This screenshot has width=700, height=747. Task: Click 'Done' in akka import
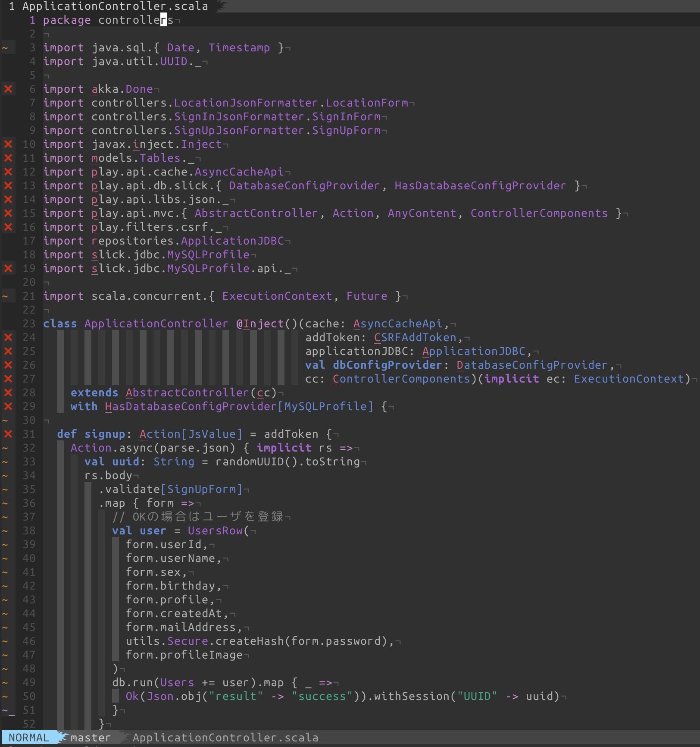[x=139, y=89]
